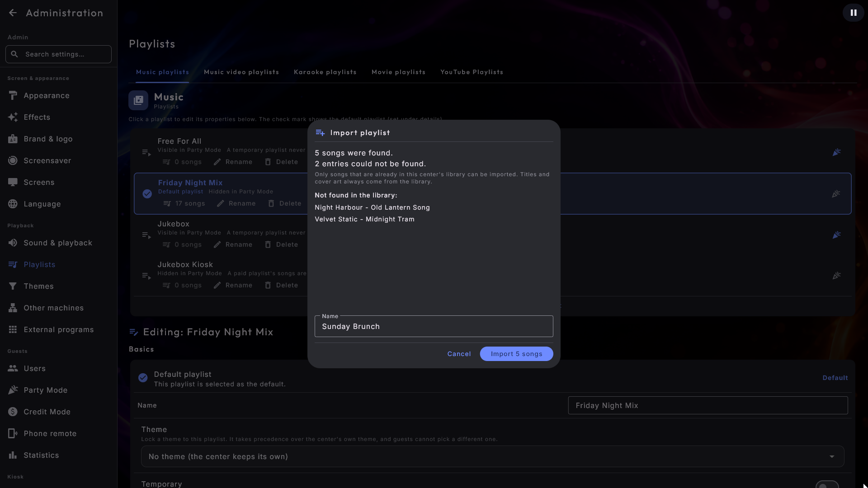This screenshot has height=488, width=868.
Task: Toggle the Default playlist check mark
Action: (143, 378)
